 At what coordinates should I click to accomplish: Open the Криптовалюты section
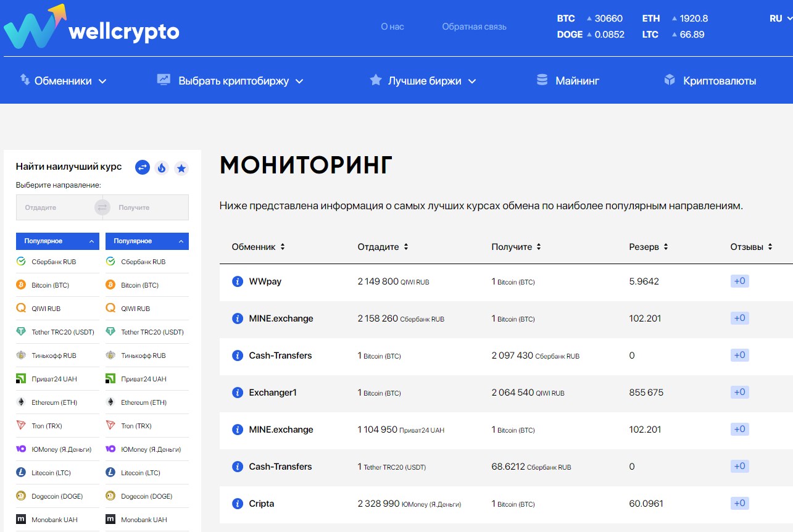pyautogui.click(x=710, y=81)
